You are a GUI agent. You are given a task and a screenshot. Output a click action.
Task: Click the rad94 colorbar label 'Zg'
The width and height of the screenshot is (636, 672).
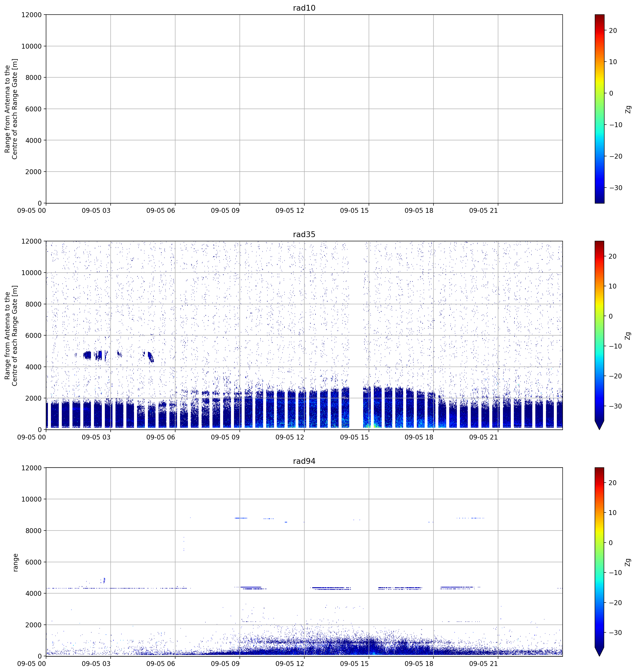(628, 562)
